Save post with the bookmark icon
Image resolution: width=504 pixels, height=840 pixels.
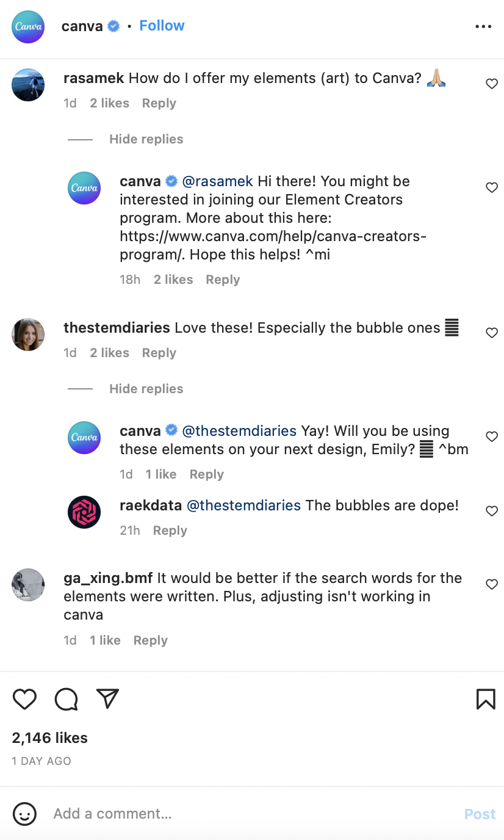[486, 699]
